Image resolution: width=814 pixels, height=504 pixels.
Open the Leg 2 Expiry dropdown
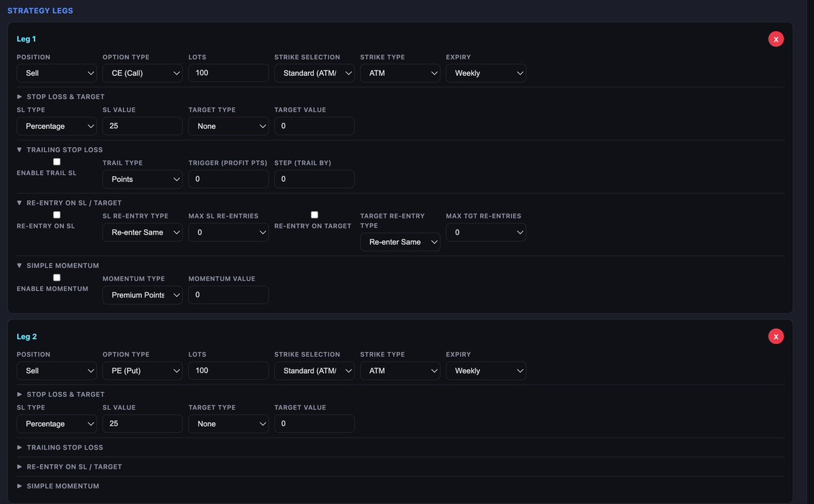(486, 371)
